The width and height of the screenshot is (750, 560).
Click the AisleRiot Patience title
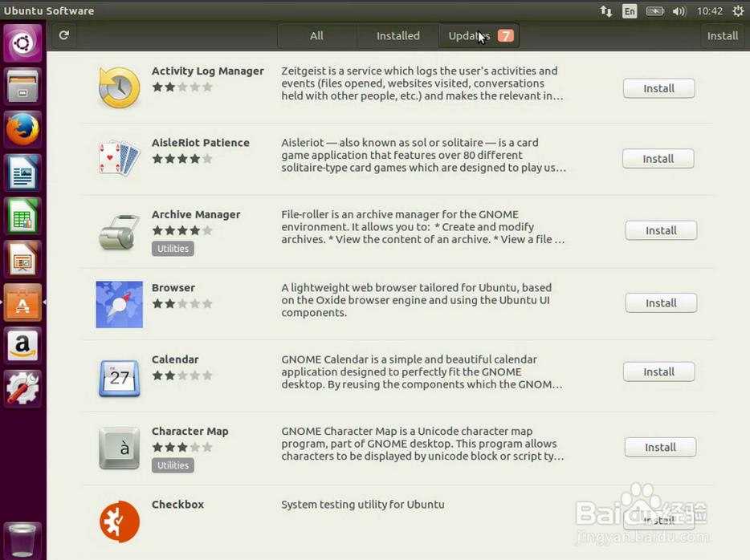pos(201,142)
